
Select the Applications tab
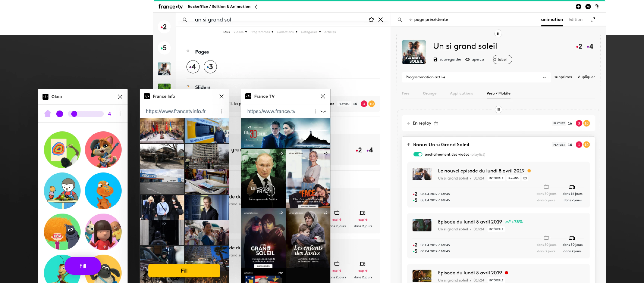click(x=461, y=93)
